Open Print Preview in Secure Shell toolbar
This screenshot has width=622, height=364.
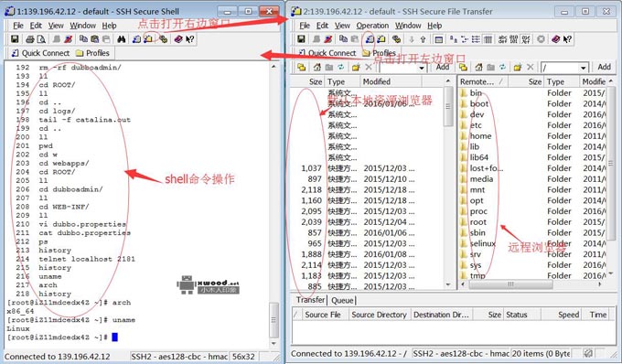coord(41,38)
